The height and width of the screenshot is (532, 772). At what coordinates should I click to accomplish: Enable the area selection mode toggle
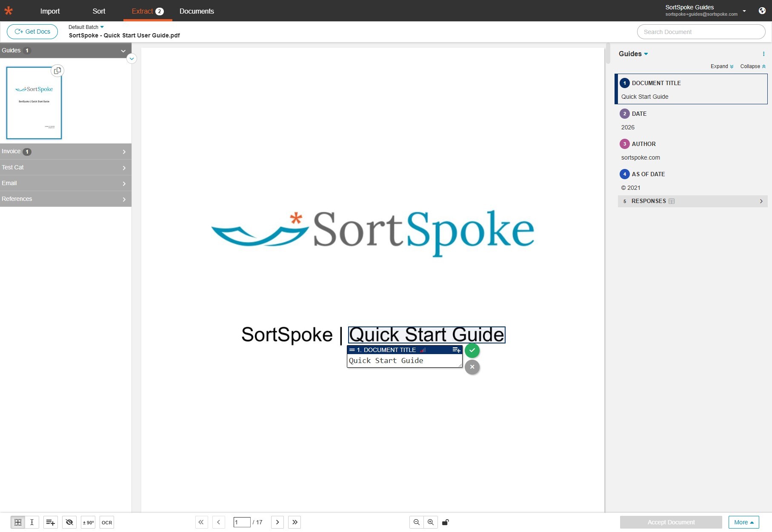click(17, 522)
